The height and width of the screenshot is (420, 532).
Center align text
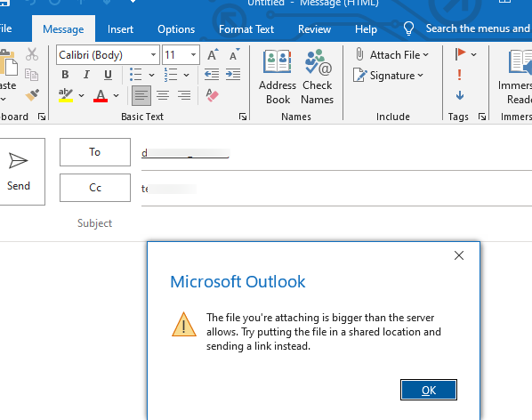[163, 95]
